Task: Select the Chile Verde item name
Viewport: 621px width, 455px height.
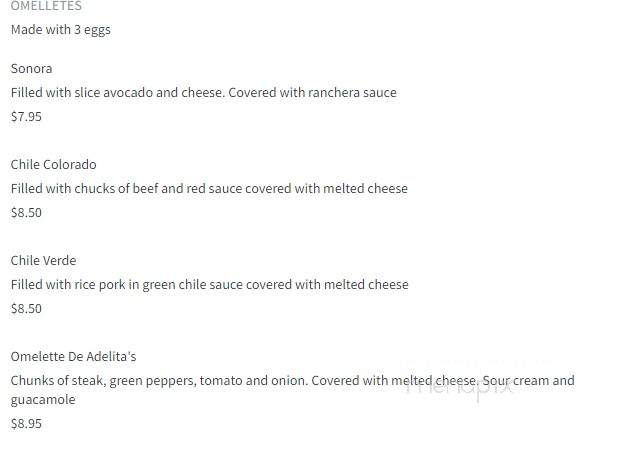Action: pyautogui.click(x=44, y=261)
